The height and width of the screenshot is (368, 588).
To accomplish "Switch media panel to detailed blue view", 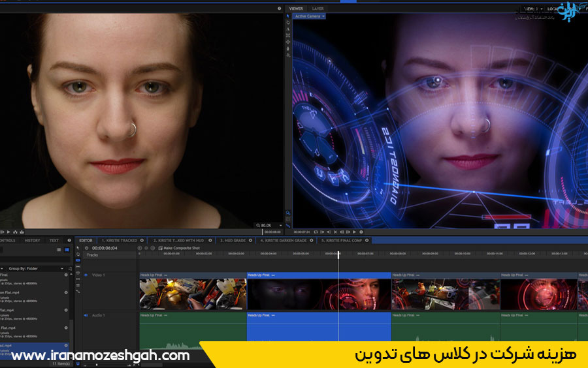I will click(x=67, y=250).
